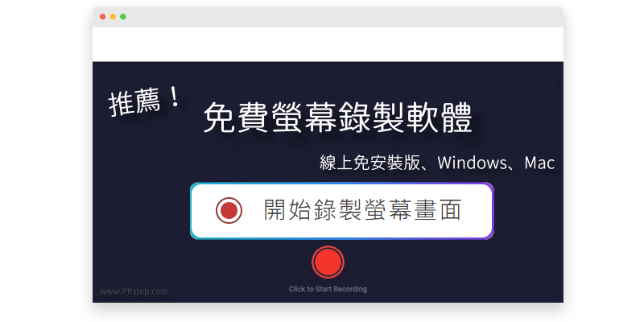Image resolution: width=644 pixels, height=322 pixels.
Task: Click 免費 characters starting the headline
Action: click(x=237, y=118)
